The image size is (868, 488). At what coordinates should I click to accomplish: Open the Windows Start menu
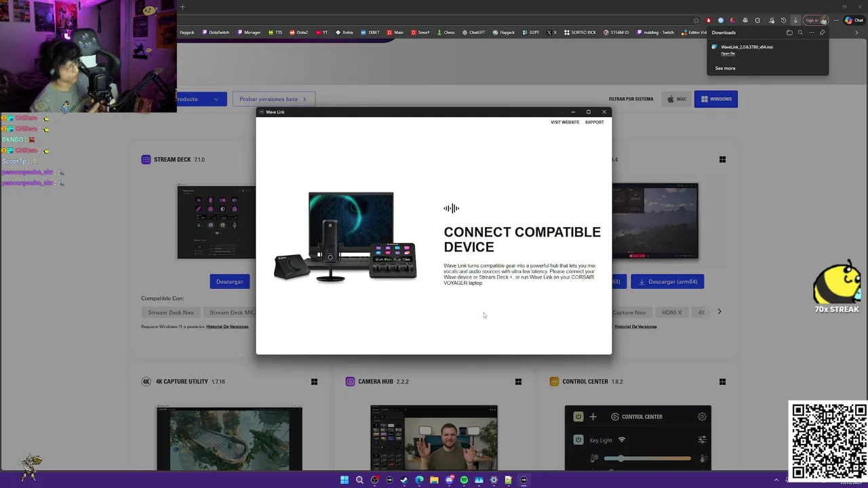(344, 480)
